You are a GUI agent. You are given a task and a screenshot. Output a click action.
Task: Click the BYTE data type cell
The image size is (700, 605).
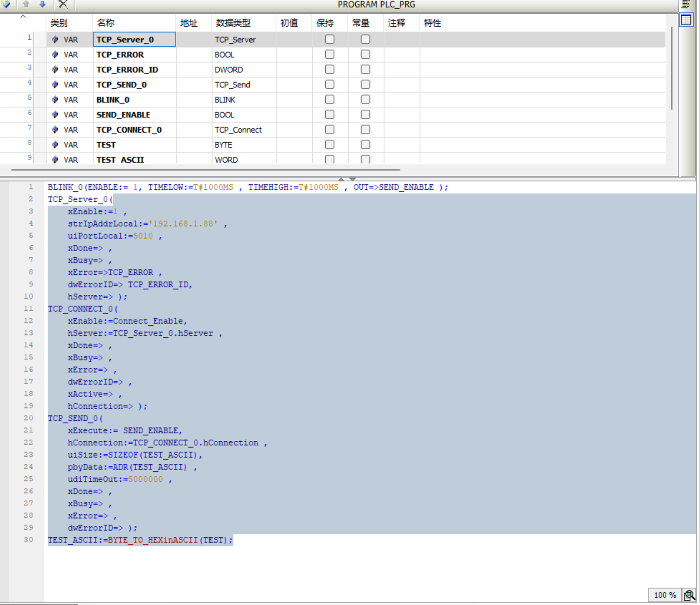(x=244, y=145)
